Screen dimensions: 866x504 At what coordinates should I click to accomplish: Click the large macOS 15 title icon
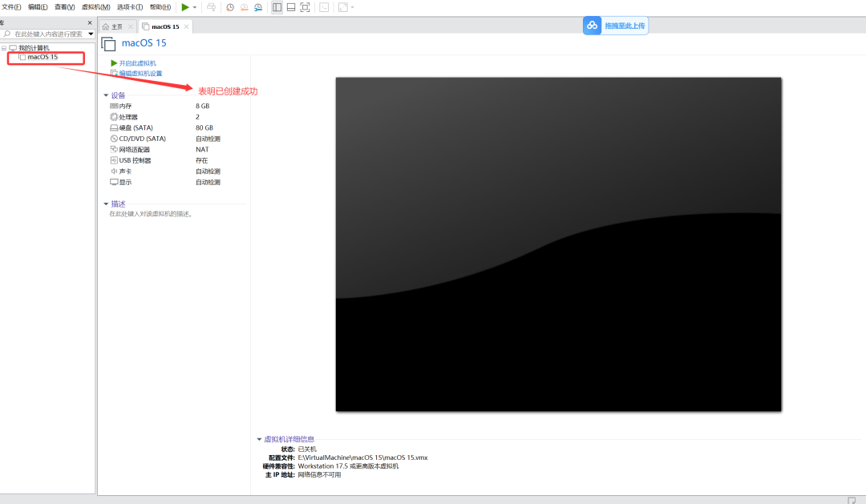pos(109,44)
